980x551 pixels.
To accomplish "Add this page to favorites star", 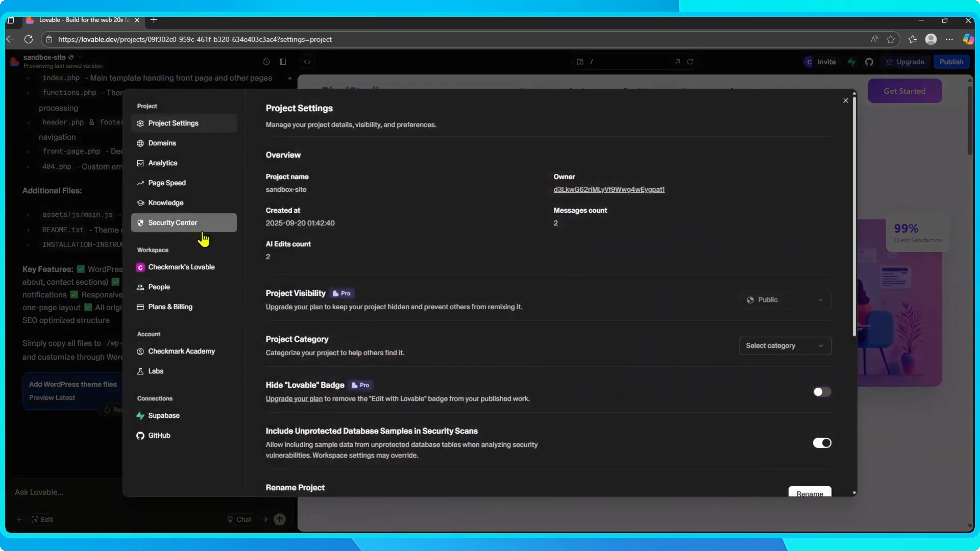I will coord(891,39).
